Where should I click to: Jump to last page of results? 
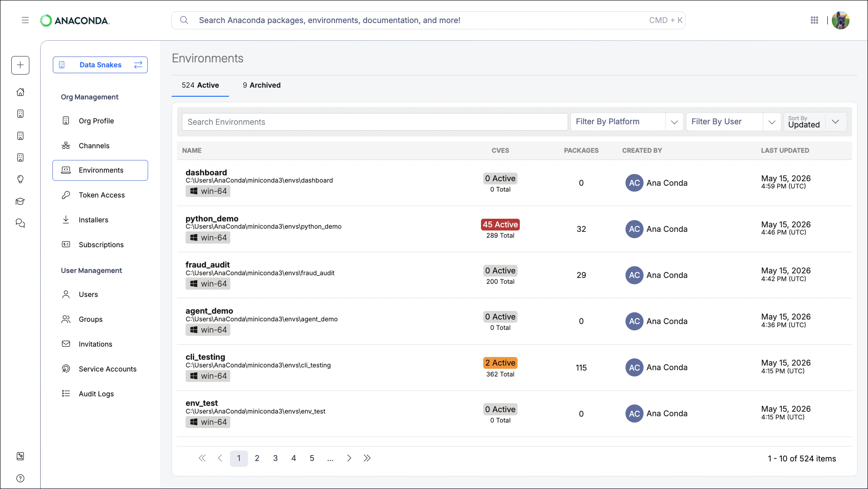tap(367, 458)
